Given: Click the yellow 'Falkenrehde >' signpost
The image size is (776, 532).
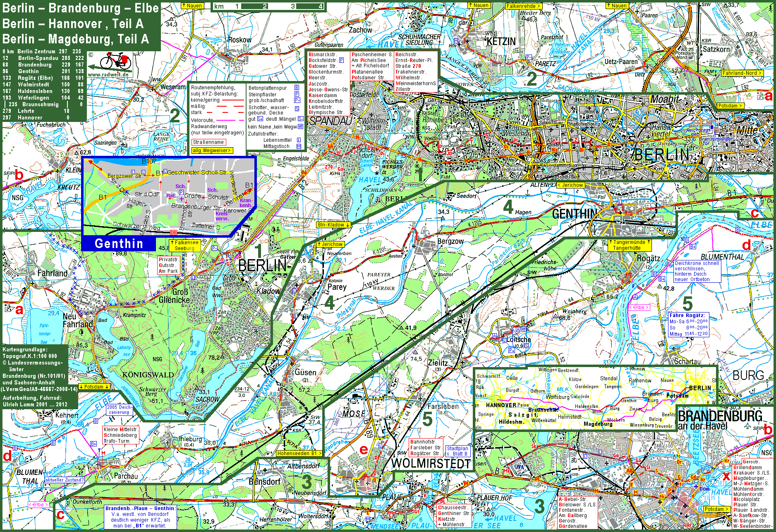Looking at the screenshot, I should [524, 6].
